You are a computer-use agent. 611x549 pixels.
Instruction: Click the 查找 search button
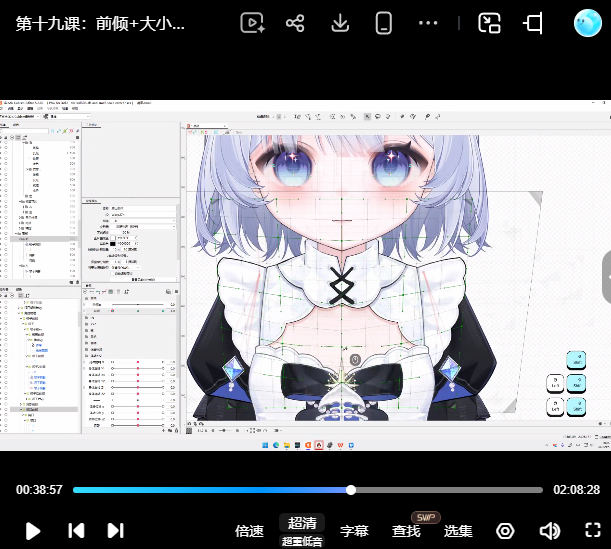tap(406, 531)
